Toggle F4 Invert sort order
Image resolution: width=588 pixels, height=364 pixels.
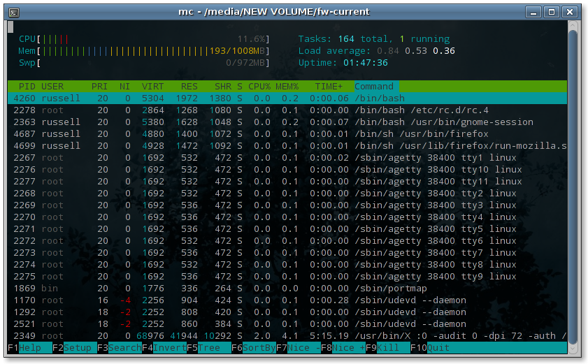click(x=164, y=348)
